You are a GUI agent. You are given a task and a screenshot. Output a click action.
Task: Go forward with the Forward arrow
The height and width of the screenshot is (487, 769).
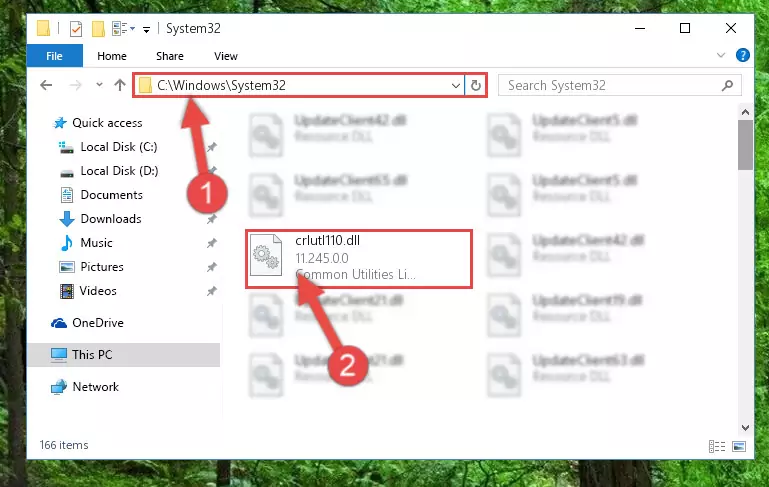tap(76, 85)
